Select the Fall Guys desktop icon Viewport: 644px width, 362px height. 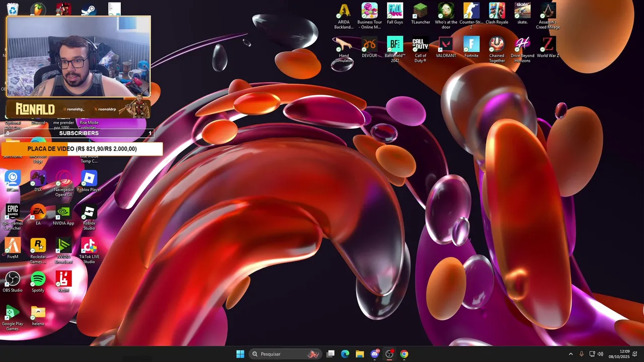point(395,14)
